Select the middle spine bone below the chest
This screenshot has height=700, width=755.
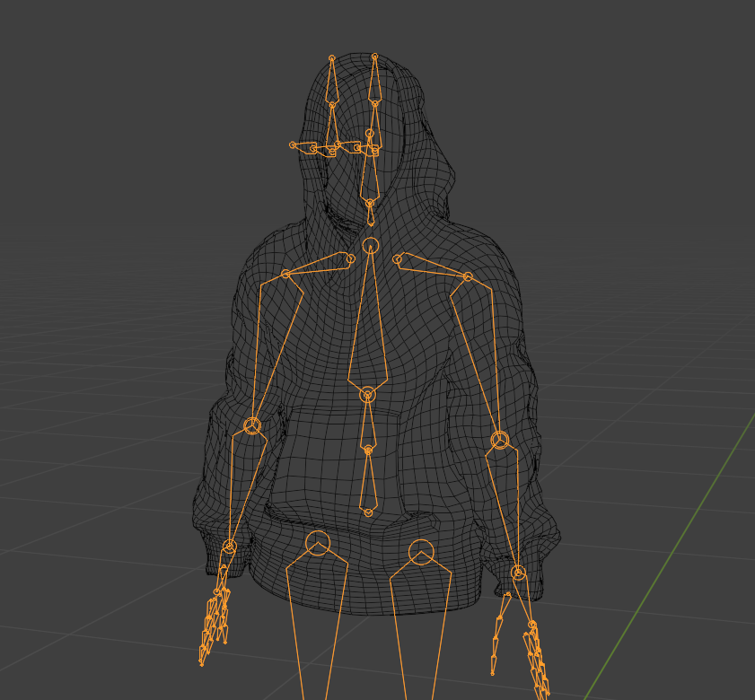click(x=368, y=424)
